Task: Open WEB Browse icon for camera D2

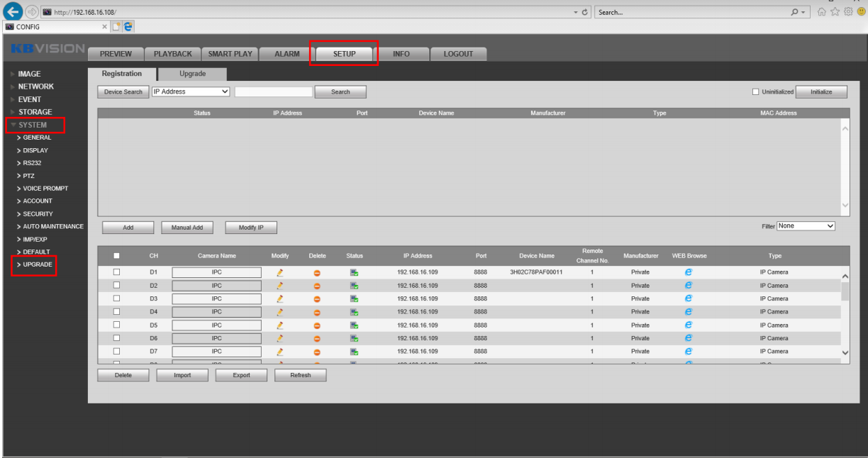Action: coord(688,286)
